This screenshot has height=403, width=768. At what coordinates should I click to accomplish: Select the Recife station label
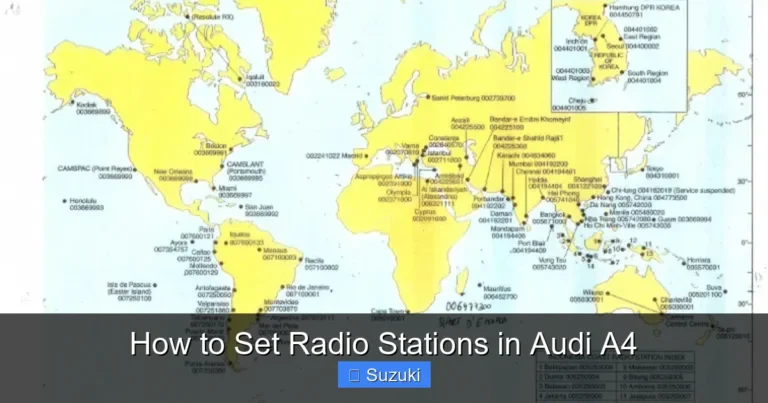pos(321,264)
